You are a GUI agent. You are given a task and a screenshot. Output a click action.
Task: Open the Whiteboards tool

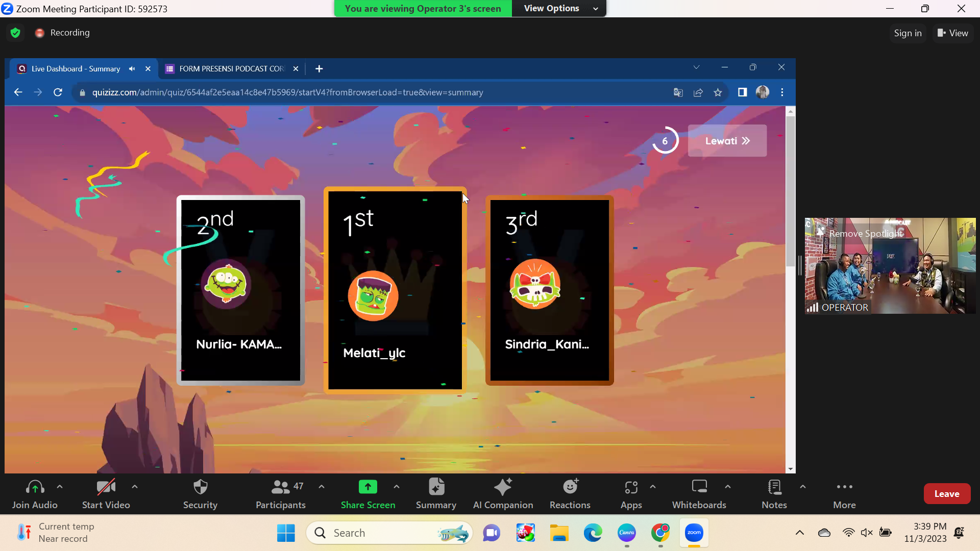tap(699, 487)
